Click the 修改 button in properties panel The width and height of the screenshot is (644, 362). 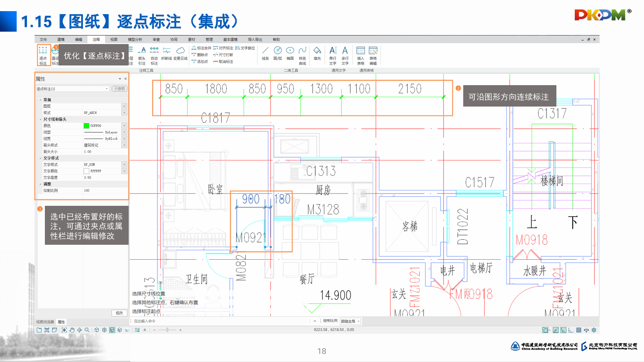(119, 313)
